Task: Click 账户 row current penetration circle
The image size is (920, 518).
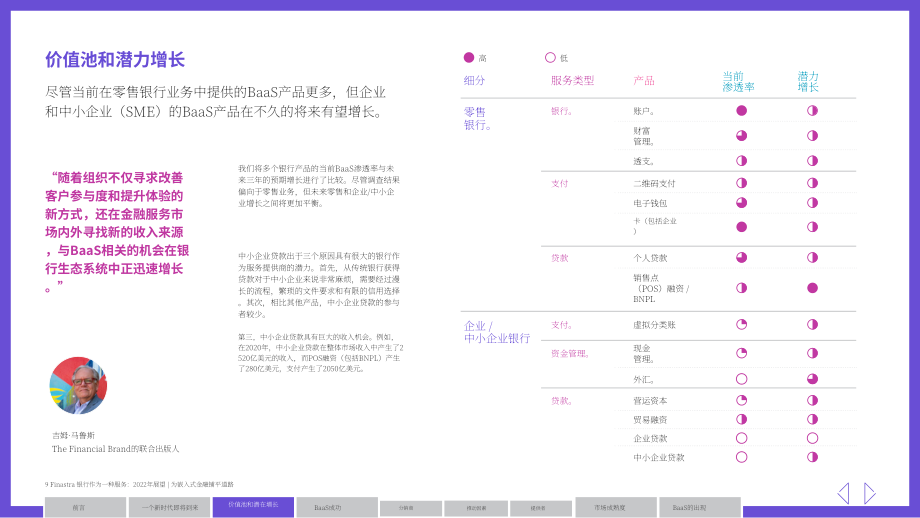Action: [742, 110]
